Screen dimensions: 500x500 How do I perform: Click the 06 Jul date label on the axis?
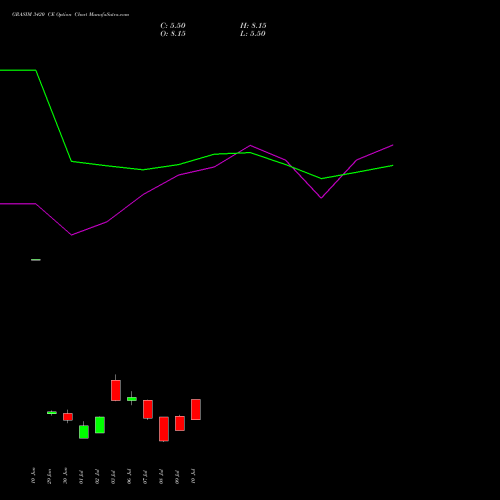point(129,476)
